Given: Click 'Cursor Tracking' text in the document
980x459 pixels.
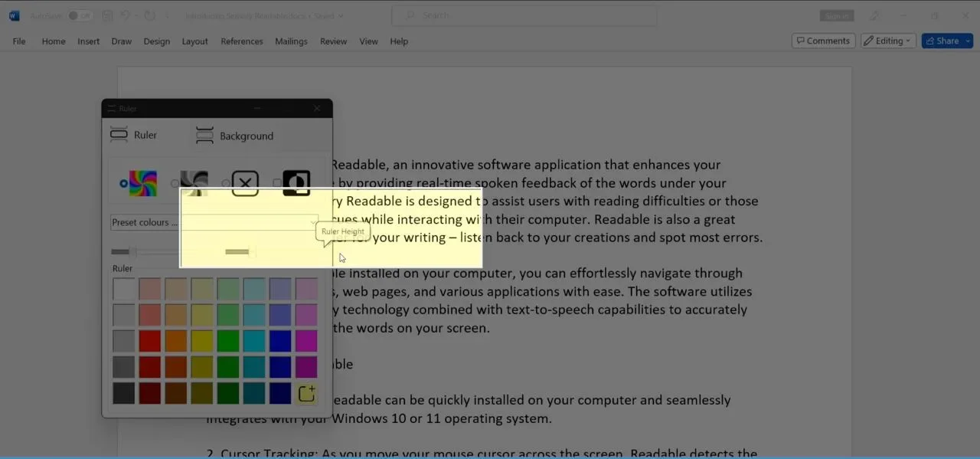Looking at the screenshot, I should 268,454.
